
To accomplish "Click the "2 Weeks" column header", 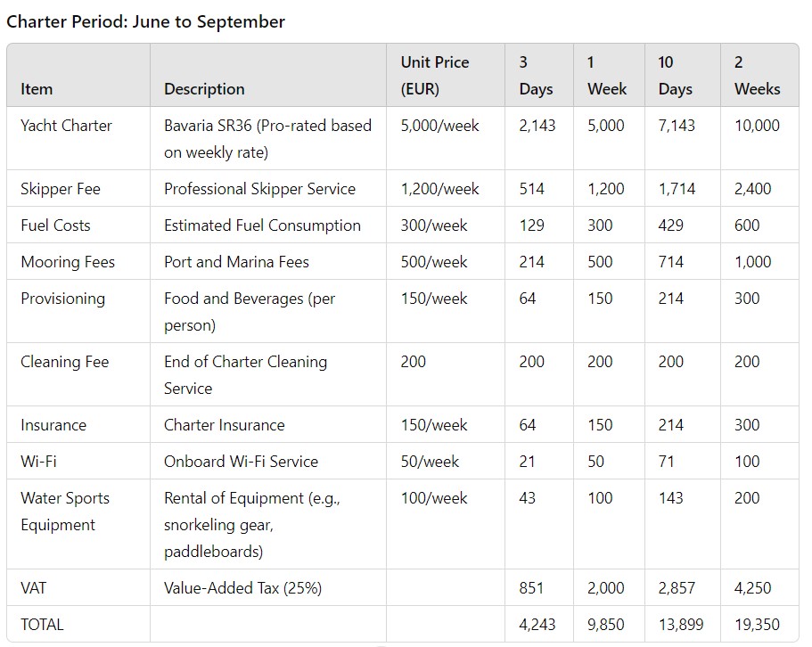I will point(757,76).
